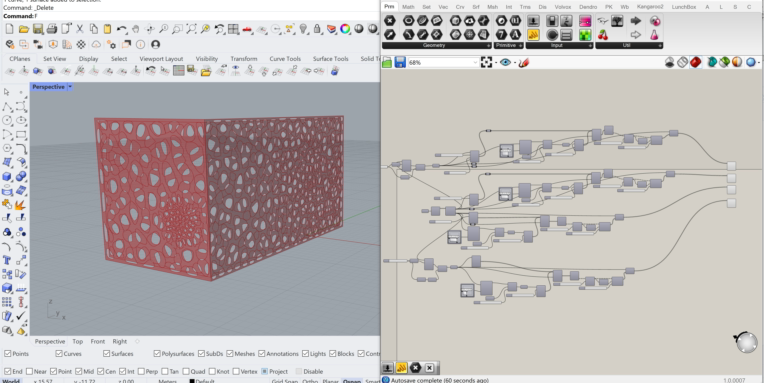Toggle the Curves selection filter checkbox

tap(59, 353)
